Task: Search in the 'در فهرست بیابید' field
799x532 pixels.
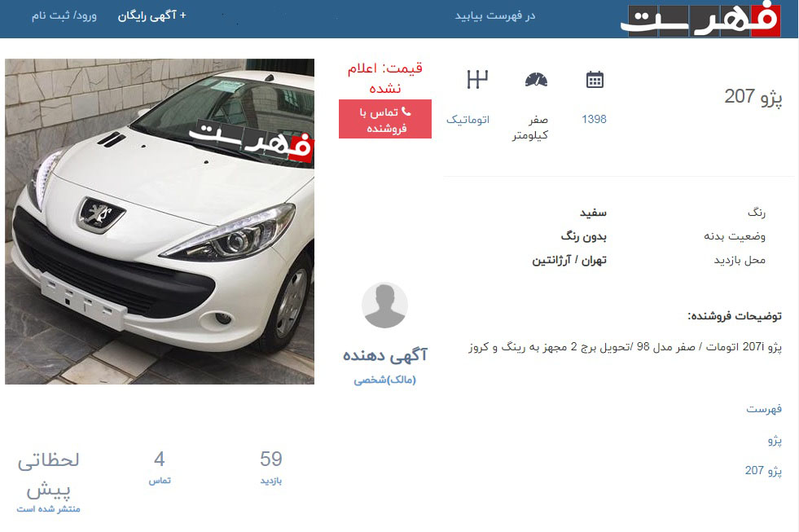Action: click(494, 15)
